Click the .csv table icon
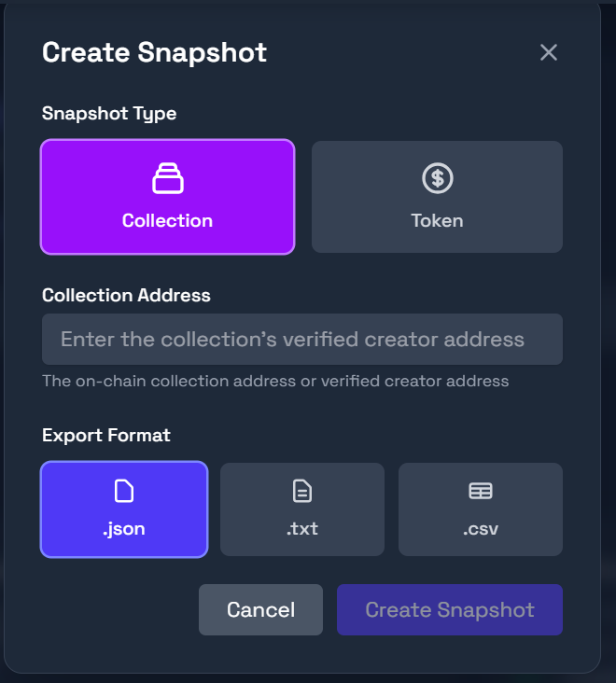 (481, 491)
